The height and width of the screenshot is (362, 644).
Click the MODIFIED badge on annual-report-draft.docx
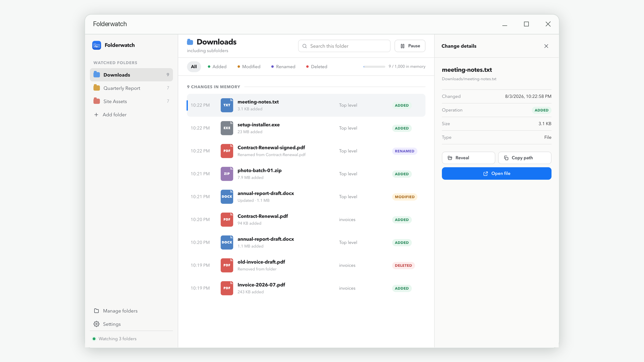coord(405,197)
